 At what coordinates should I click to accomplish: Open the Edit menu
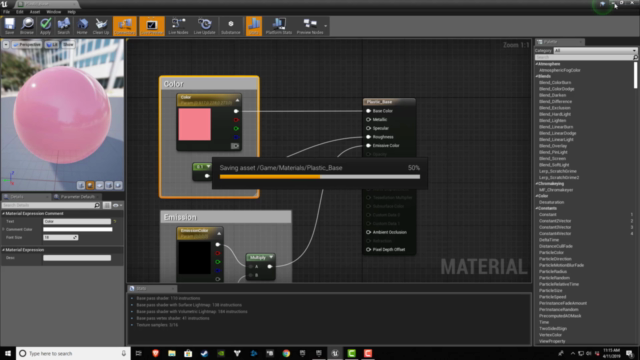20,12
